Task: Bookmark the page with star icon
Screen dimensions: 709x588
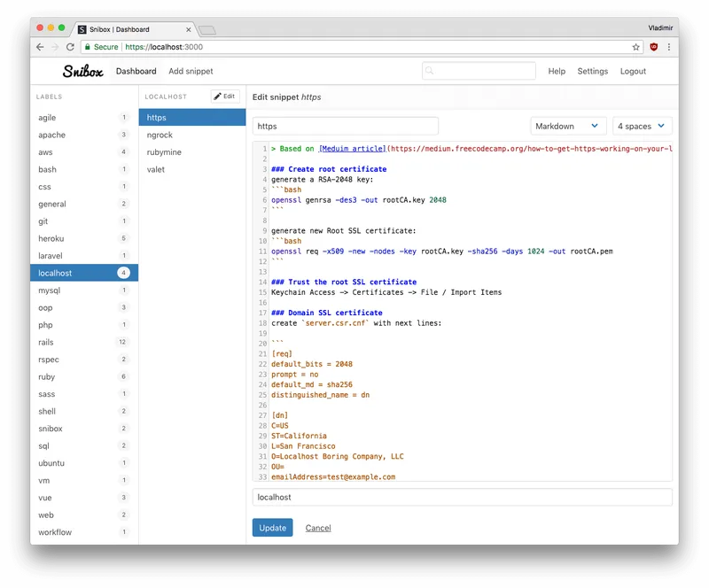Action: click(x=635, y=47)
